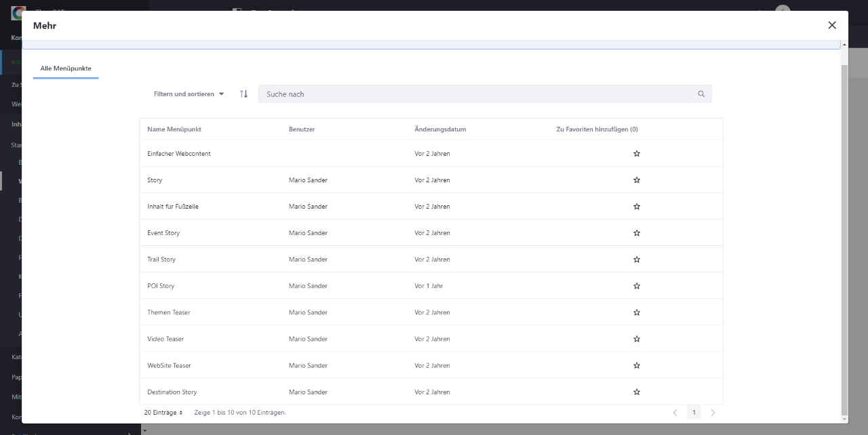Viewport: 868px width, 435px height.
Task: Click the search magnifier icon
Action: (701, 94)
